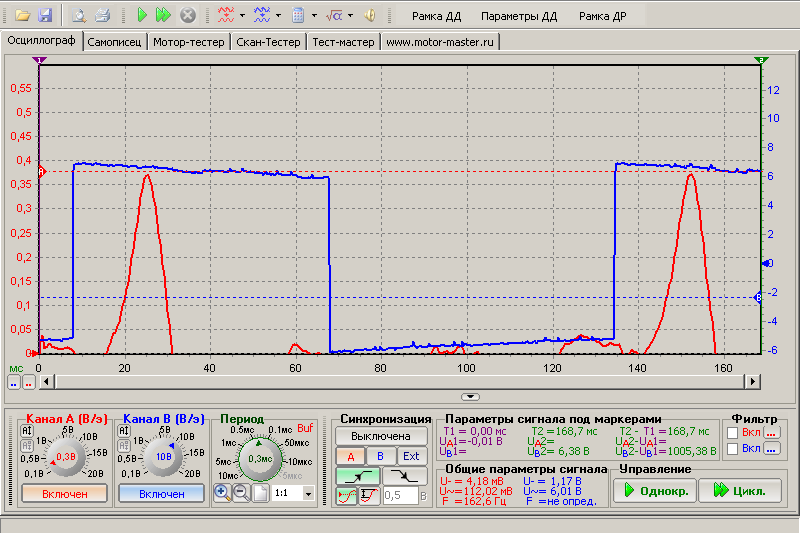Click the horizontal scrollbar right arrow
This screenshot has width=800, height=534.
point(753,381)
